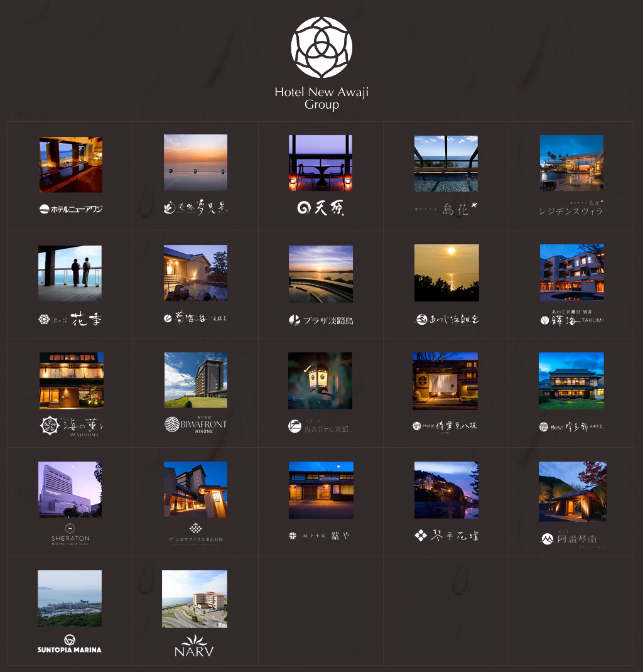643x672 pixels.
Task: Open the 宇多野 traditional house at dusk photo
Action: [571, 381]
